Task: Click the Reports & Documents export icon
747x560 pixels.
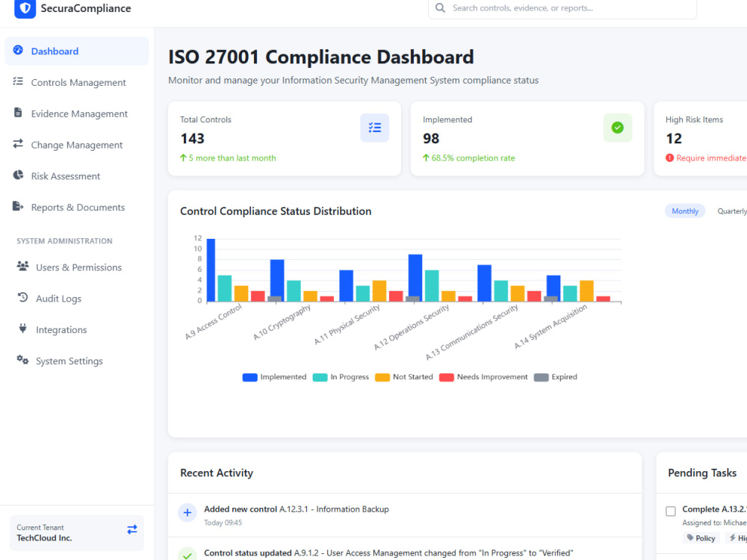Action: (x=18, y=206)
